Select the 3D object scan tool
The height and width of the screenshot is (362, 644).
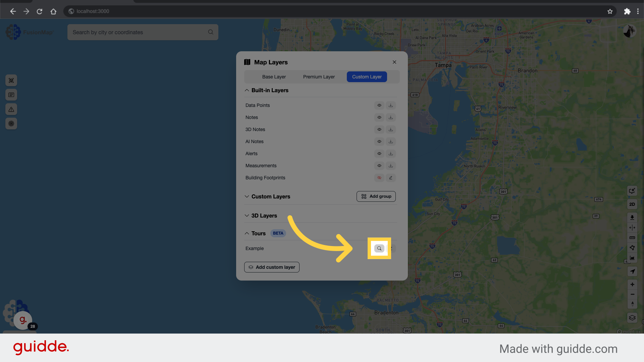pos(11,80)
